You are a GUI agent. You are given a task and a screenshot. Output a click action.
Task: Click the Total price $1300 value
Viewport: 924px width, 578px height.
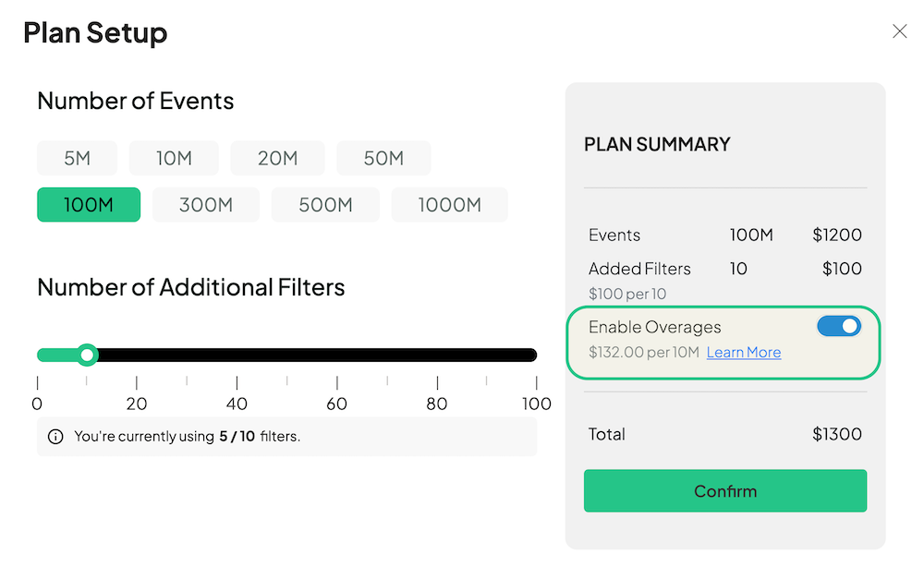tap(836, 434)
